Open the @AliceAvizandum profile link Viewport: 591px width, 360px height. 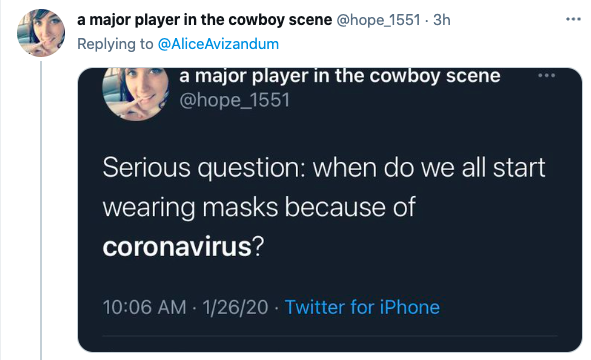pyautogui.click(x=218, y=44)
